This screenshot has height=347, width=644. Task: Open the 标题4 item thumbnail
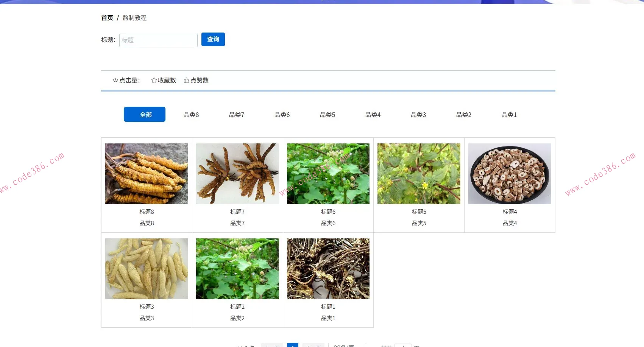click(510, 173)
